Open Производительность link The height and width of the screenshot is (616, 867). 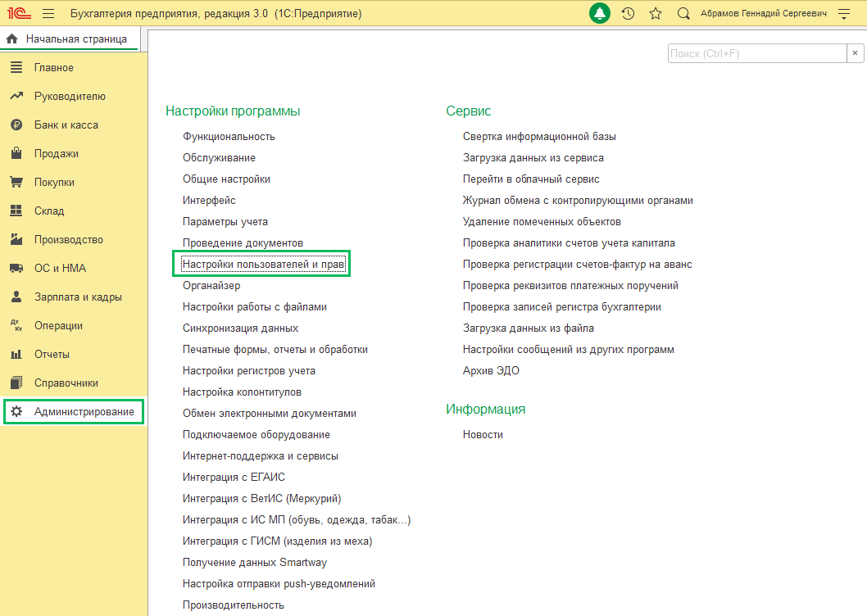point(234,605)
